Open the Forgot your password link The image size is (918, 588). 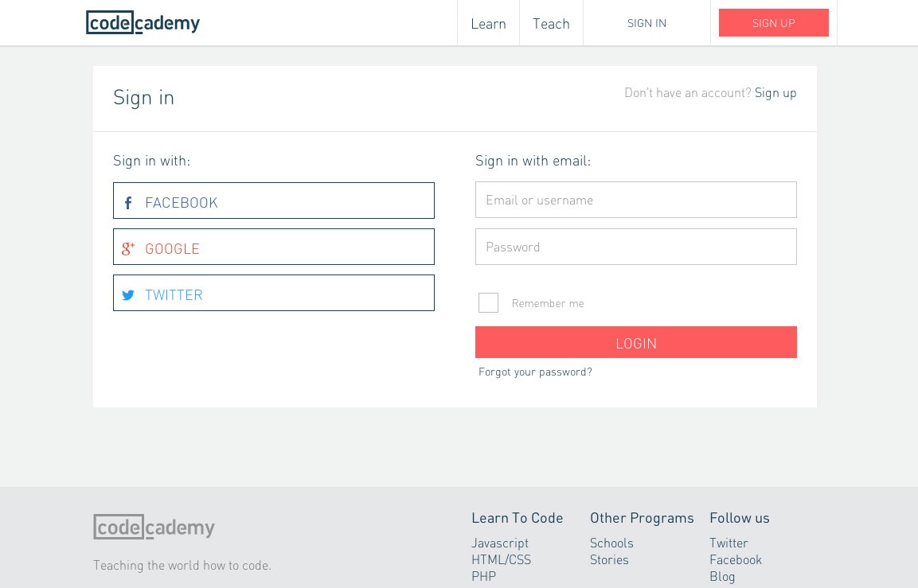535,372
